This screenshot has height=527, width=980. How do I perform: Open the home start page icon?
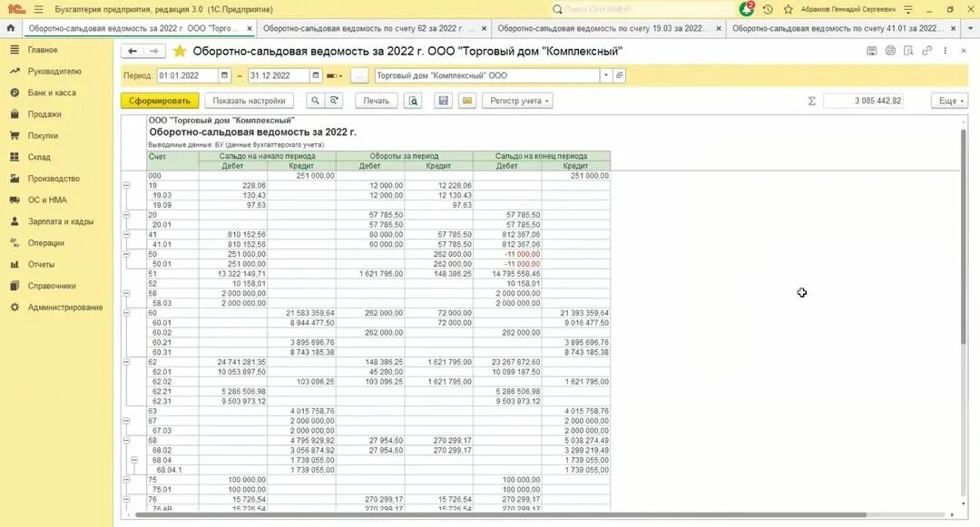tap(11, 28)
